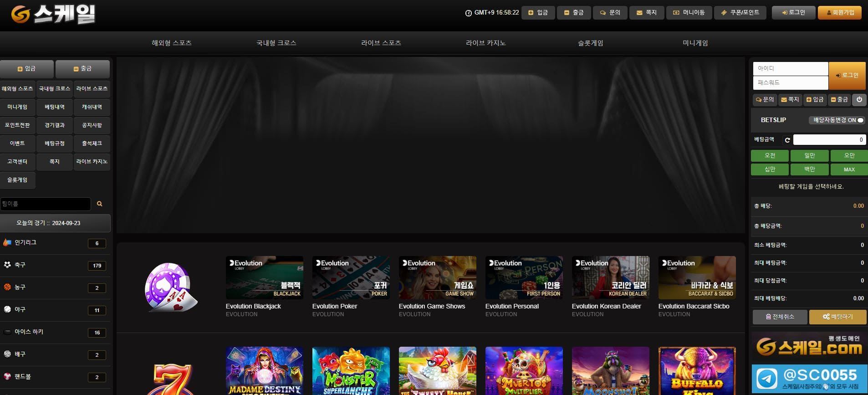Click the sidebar 출금 button
This screenshot has width=868, height=395.
pyautogui.click(x=82, y=69)
